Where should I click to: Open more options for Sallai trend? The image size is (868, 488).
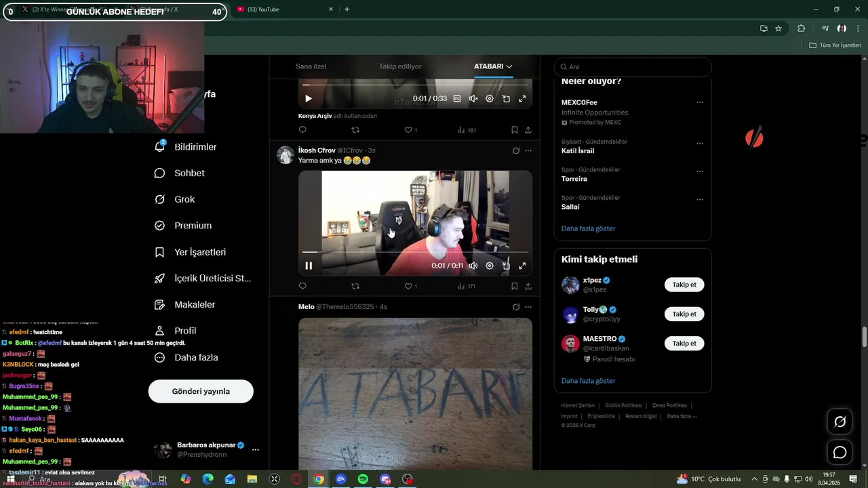[700, 199]
